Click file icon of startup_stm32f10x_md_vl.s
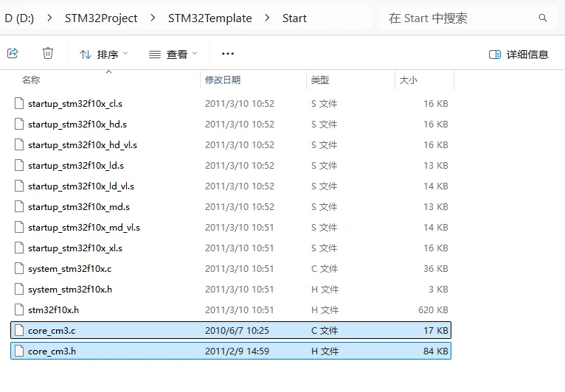The width and height of the screenshot is (565, 392). pyautogui.click(x=19, y=227)
